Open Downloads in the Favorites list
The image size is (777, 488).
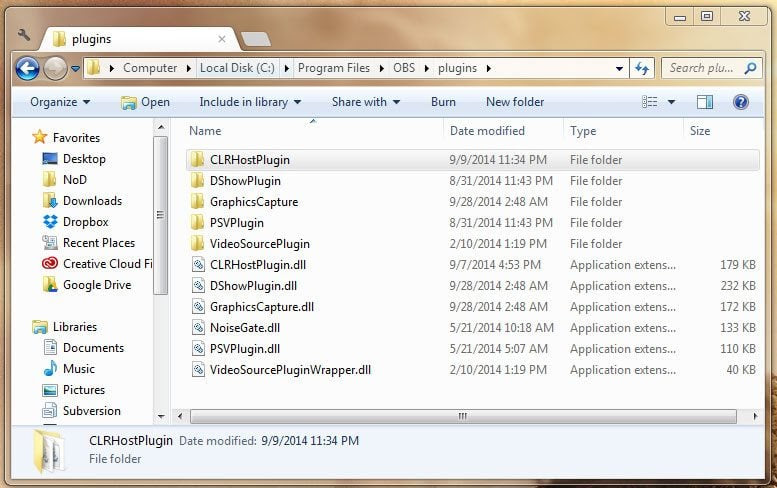(x=82, y=201)
